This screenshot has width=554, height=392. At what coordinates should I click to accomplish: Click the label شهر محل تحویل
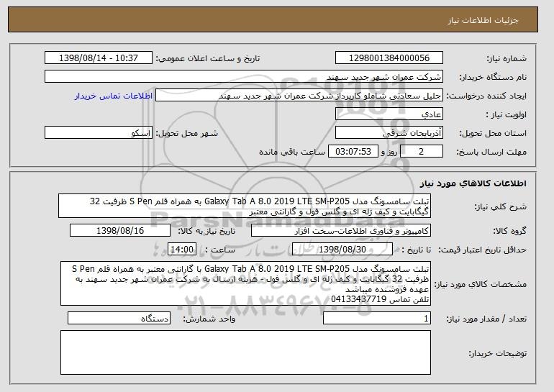187,133
